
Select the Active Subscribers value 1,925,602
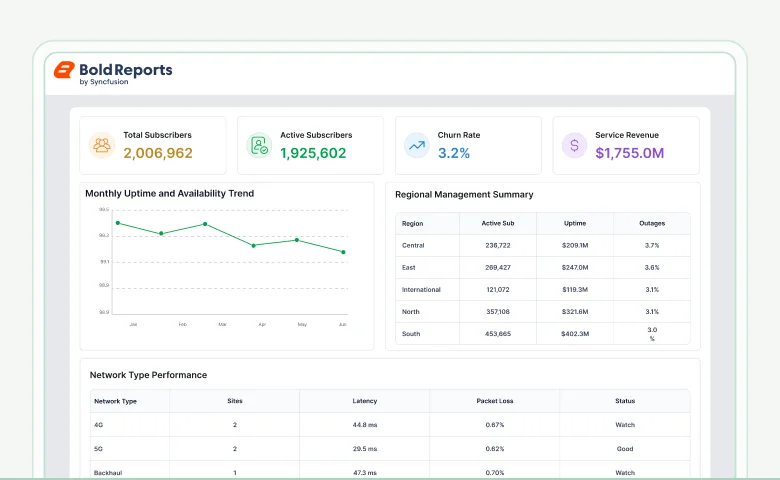(x=313, y=153)
